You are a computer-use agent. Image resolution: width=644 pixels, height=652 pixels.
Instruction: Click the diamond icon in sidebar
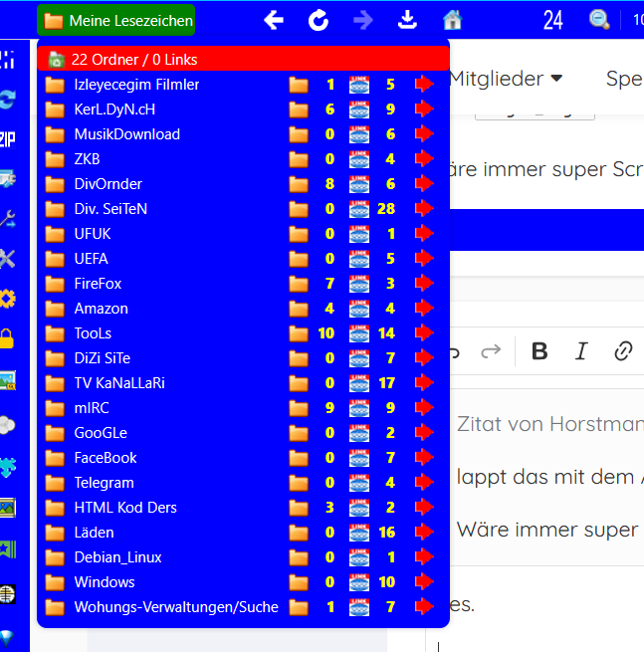(7, 637)
